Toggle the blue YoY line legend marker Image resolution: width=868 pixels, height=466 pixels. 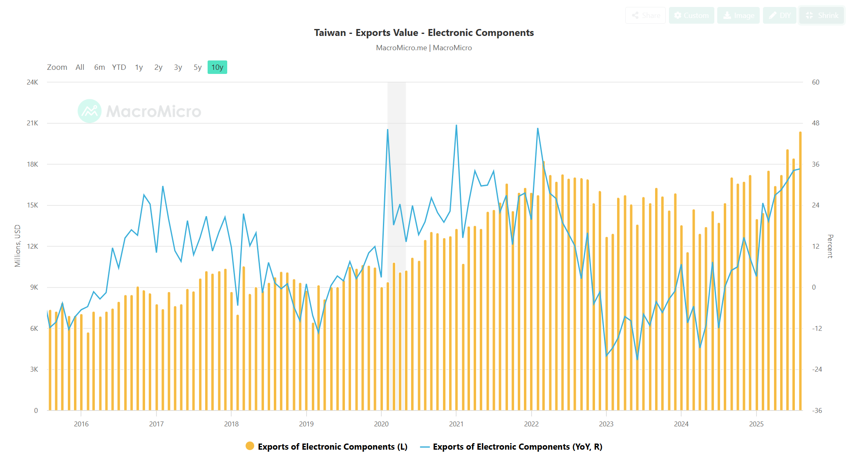(425, 447)
